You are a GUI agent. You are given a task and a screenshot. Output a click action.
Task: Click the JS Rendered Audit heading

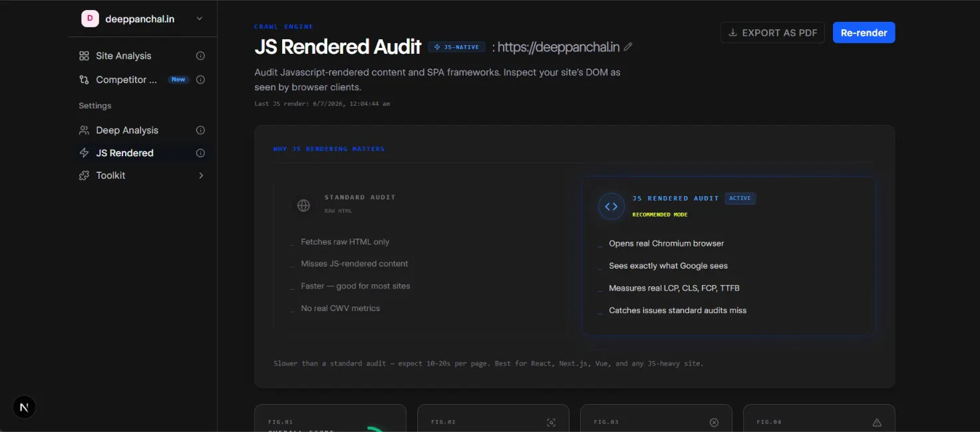tap(338, 47)
